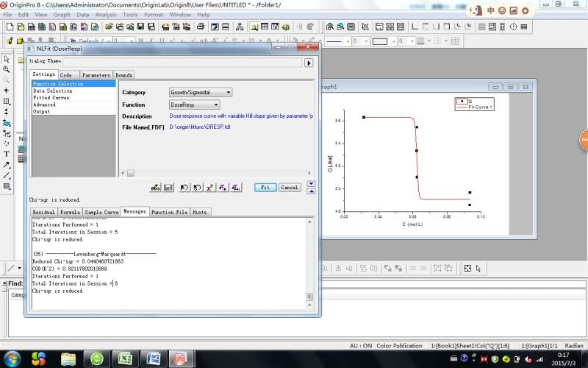Select the Screen Reader crosshair tool

(x=7, y=91)
